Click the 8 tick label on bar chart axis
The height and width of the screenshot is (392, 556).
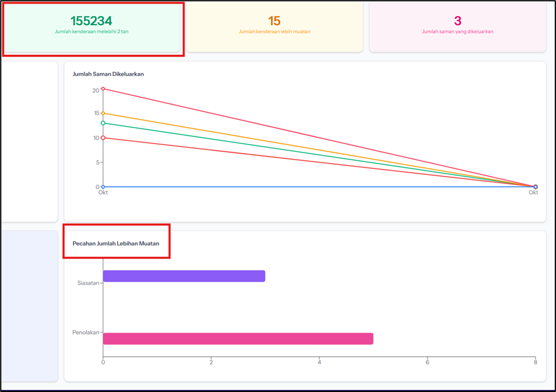[535, 362]
